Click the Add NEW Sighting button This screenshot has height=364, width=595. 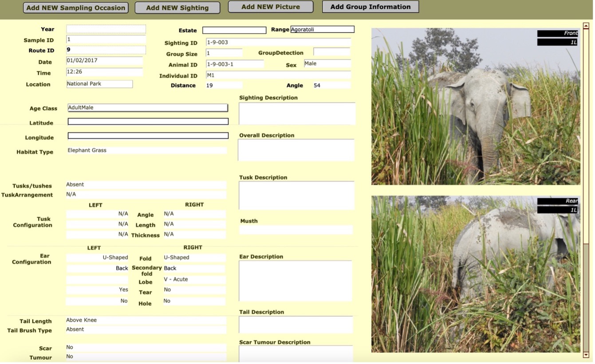point(177,7)
